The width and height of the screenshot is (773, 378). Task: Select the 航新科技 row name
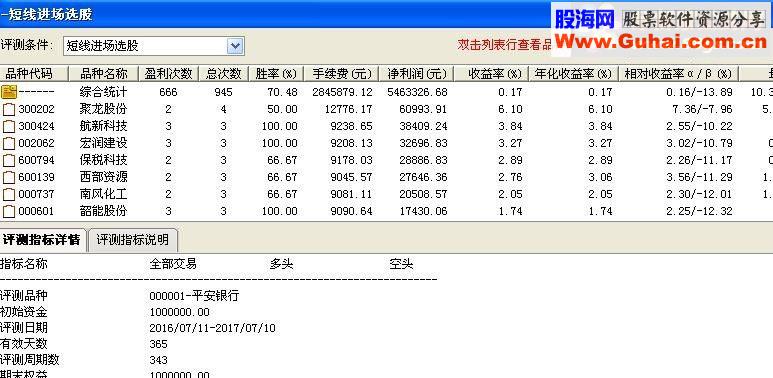[104, 126]
